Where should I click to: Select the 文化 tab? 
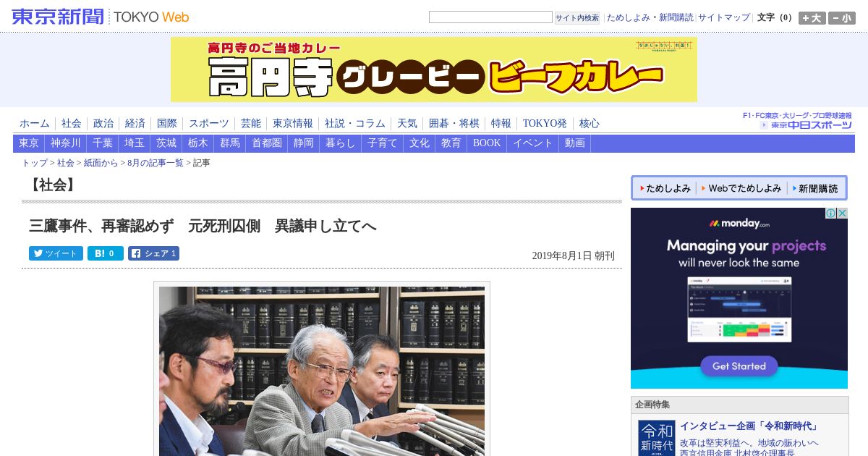420,143
